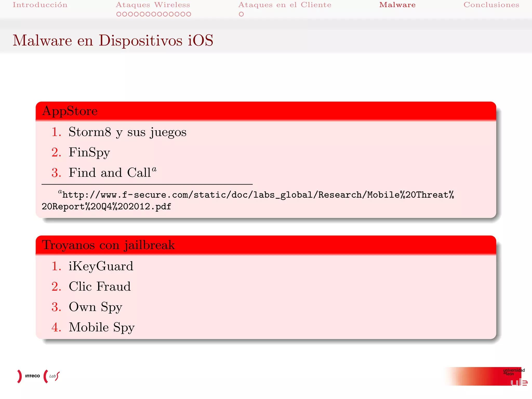Select the AppStore block heading
532x399 pixels.
[x=70, y=111]
